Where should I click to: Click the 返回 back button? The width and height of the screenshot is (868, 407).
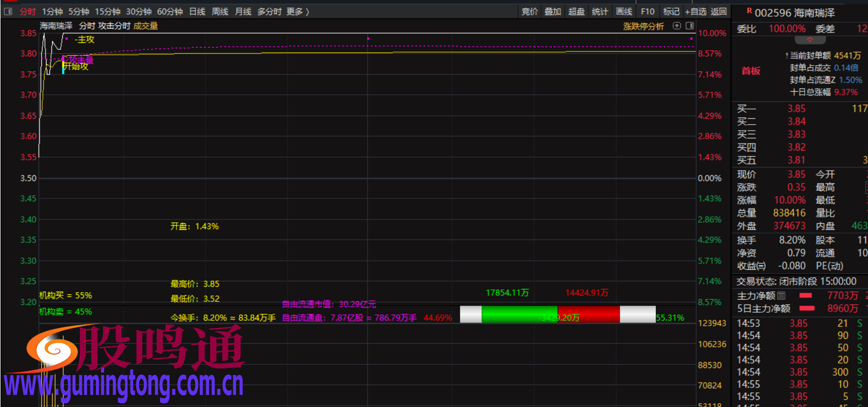[x=718, y=11]
